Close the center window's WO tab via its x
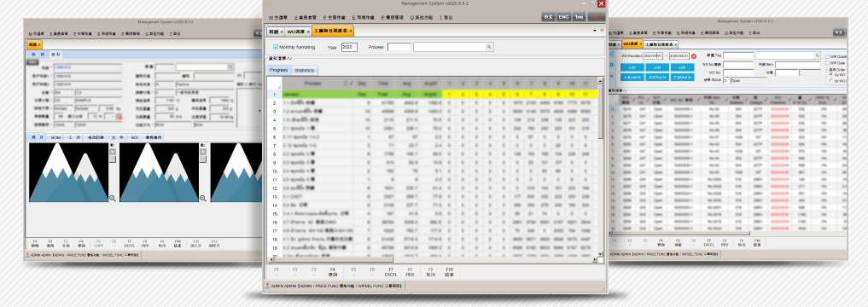This screenshot has width=868, height=307. click(308, 32)
